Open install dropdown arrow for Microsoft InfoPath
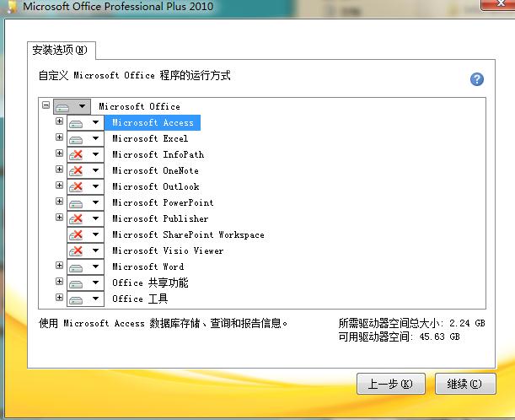The height and width of the screenshot is (420, 515). coord(95,154)
